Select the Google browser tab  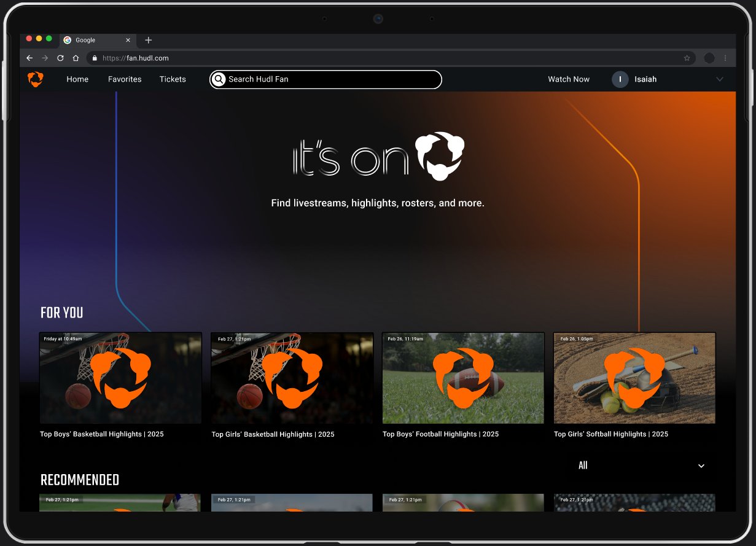point(98,40)
